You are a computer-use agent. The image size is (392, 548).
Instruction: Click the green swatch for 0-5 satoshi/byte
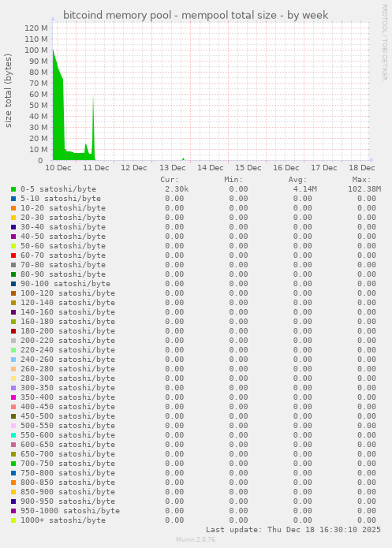coord(13,189)
